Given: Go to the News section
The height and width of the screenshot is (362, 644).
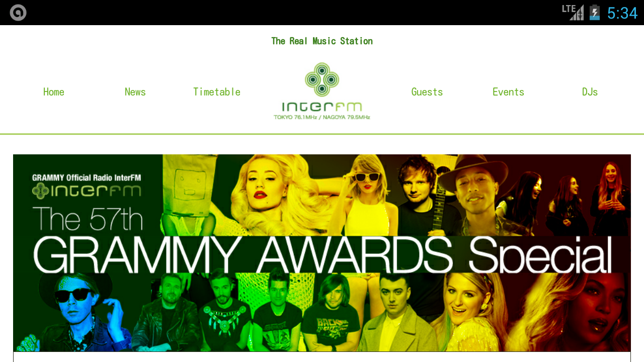Looking at the screenshot, I should coord(135,92).
